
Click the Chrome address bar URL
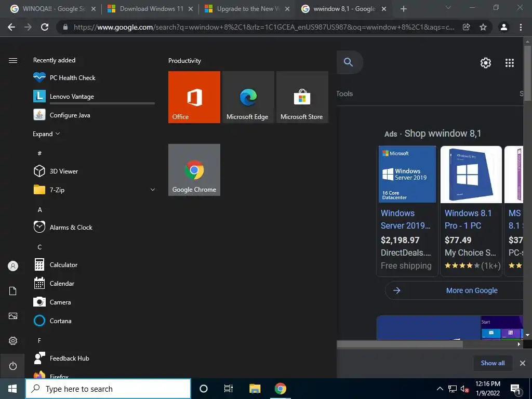click(264, 27)
